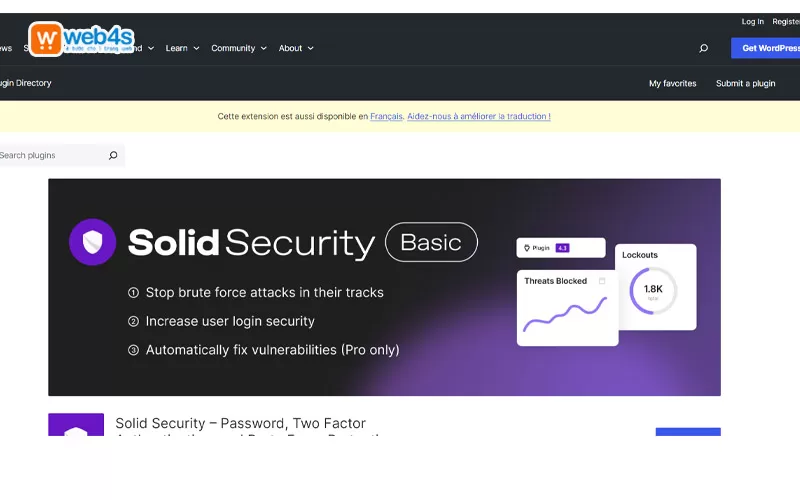This screenshot has width=800, height=500.
Task: Open the About dropdown menu
Action: click(296, 48)
